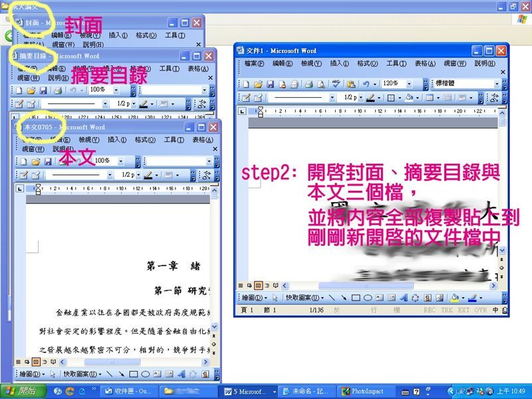Select the table Eraser icon in 文件1
This screenshot has height=399, width=532.
[x=258, y=98]
